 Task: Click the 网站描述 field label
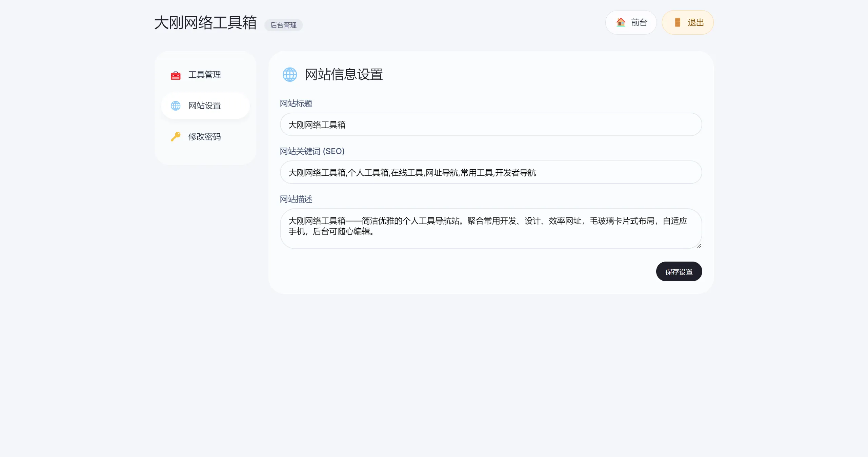296,199
